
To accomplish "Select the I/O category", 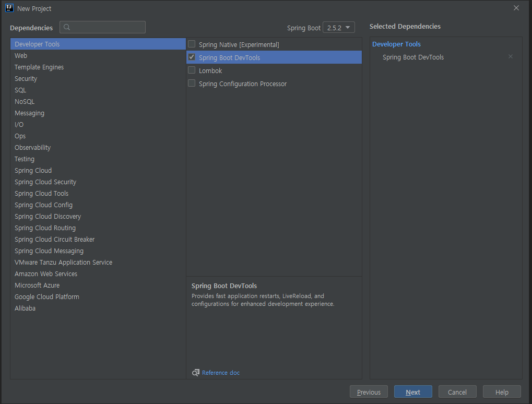I will point(98,125).
